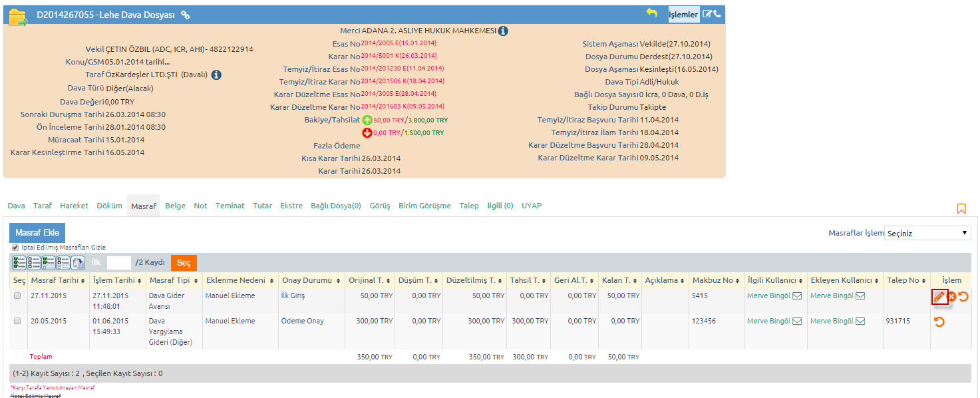Sort by the Eklenme Nedeni column header
The height and width of the screenshot is (398, 980).
(240, 280)
